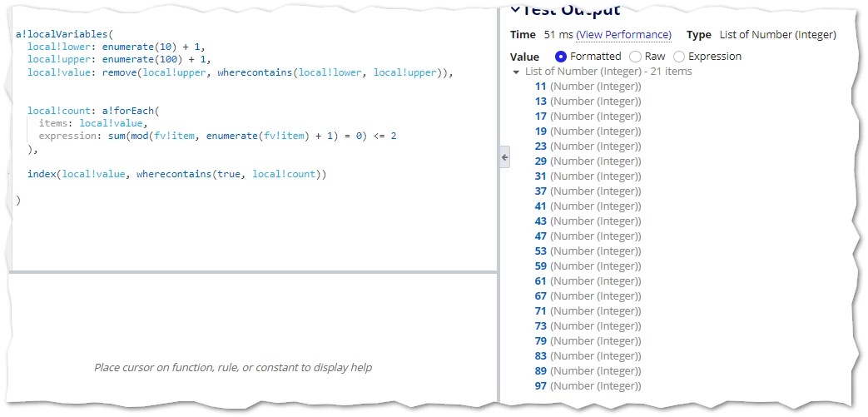Select the Raw value radio button

[x=636, y=57]
